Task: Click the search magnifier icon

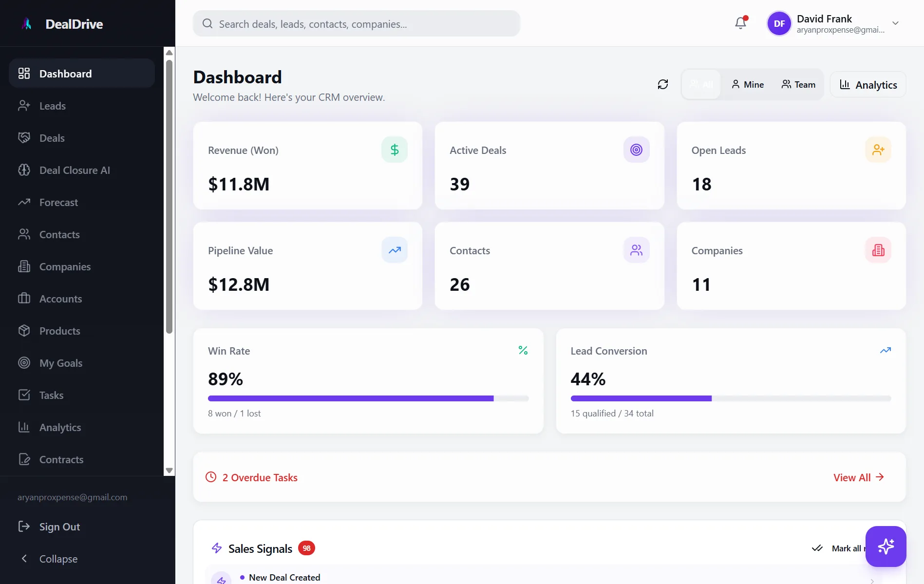Action: pyautogui.click(x=207, y=23)
